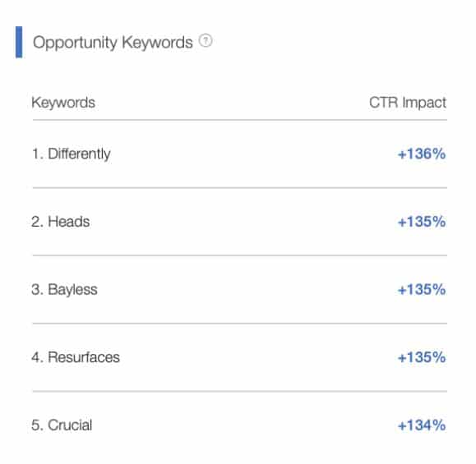Click the +135% value for Resurfaces
Image resolution: width=476 pixels, height=464 pixels.
click(x=422, y=357)
